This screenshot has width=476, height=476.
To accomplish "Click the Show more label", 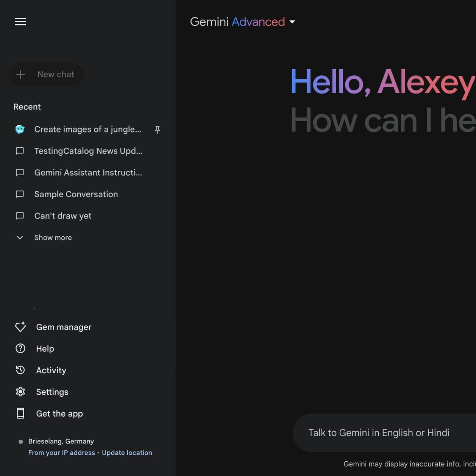I will pos(53,238).
